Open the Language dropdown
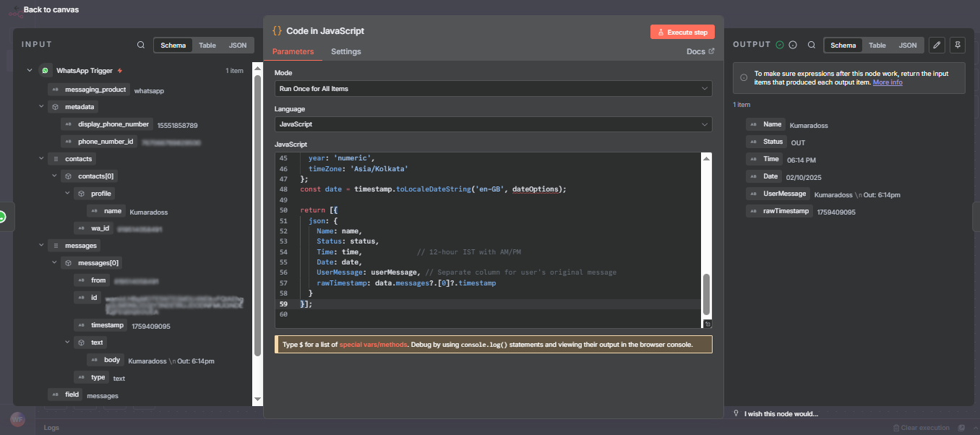Screen dimensions: 980x435 (492, 124)
